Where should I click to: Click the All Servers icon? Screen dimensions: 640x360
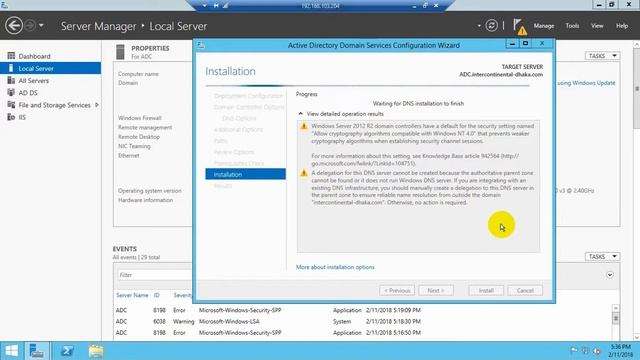tap(11, 80)
